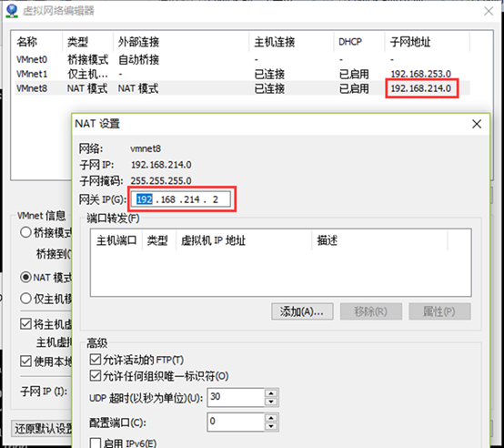Viewport: 504px width, 448px height.
Task: Decrease the UDP 超时 value with down arrow
Action: coord(271,402)
